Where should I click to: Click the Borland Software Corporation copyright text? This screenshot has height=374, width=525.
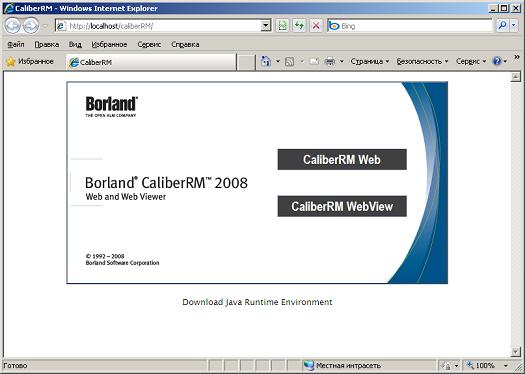[122, 263]
